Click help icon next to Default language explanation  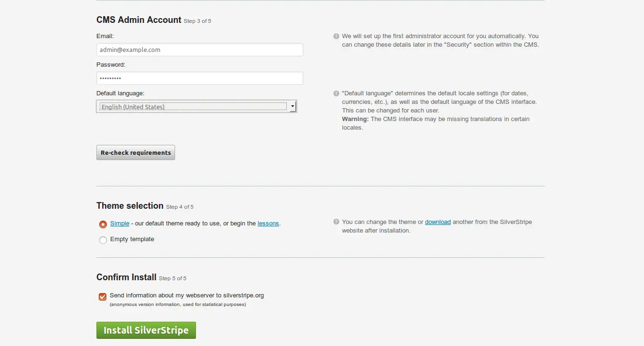click(x=336, y=94)
